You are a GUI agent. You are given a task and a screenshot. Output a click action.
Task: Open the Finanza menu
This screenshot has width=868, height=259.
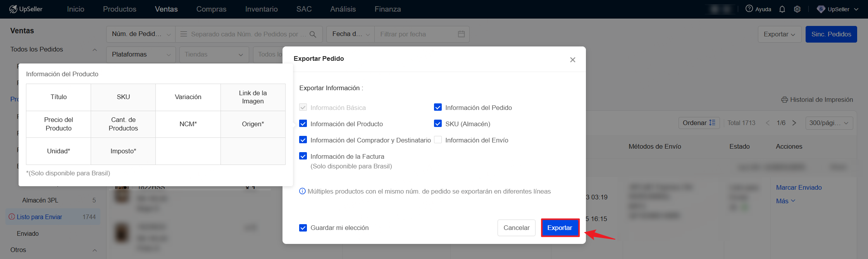pos(388,9)
